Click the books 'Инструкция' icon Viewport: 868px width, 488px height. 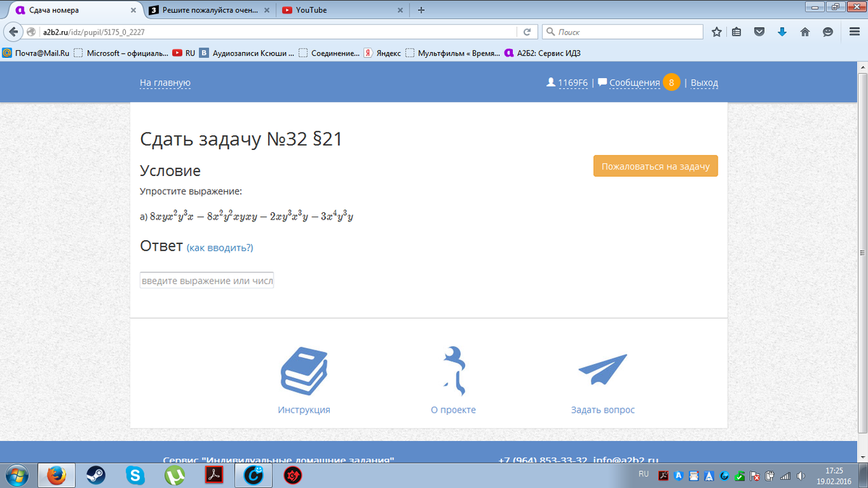coord(304,371)
